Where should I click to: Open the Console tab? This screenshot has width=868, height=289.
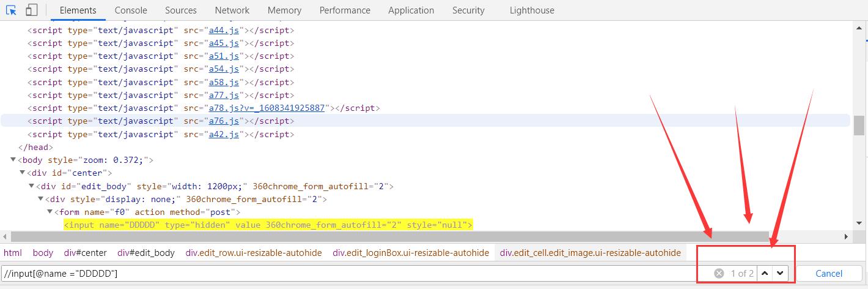click(x=131, y=10)
